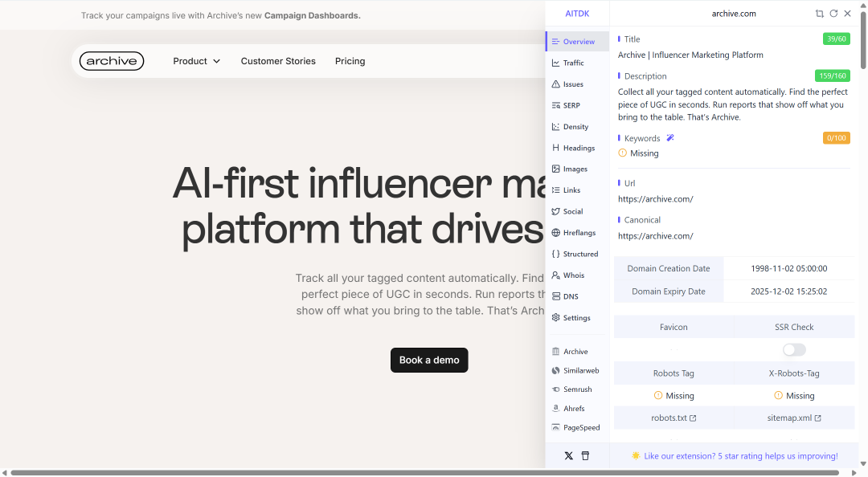
Task: Click the Archive building icon
Action: 556,352
